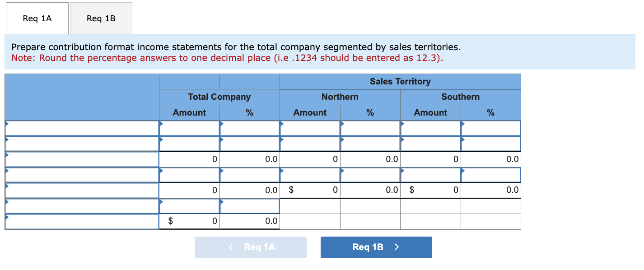Select the Req 1A tab
644x270 pixels.
coord(37,18)
